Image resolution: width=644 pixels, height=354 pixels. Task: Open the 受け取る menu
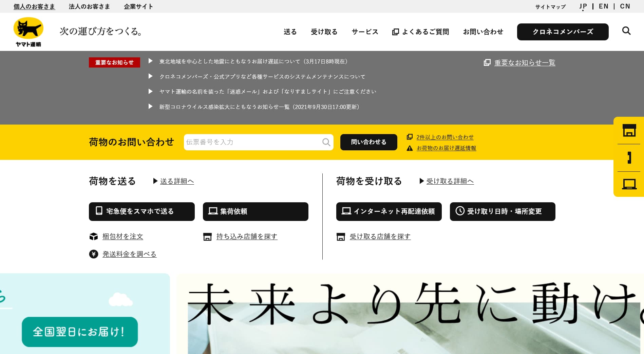click(x=324, y=32)
